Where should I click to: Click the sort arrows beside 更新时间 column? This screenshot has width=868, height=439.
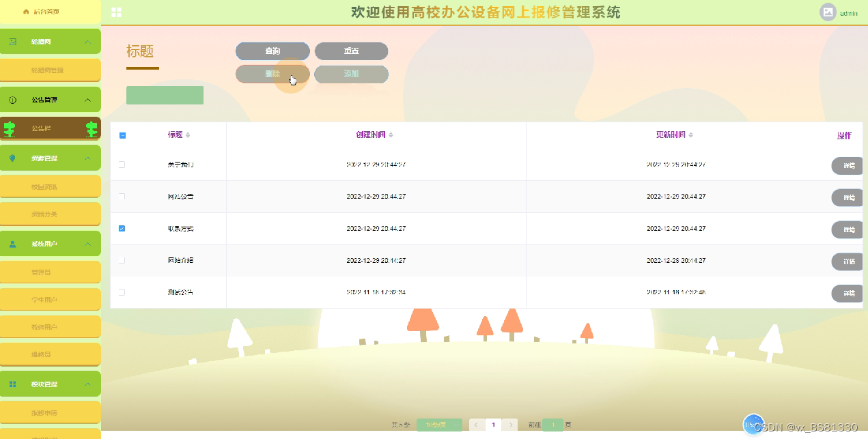pos(690,135)
